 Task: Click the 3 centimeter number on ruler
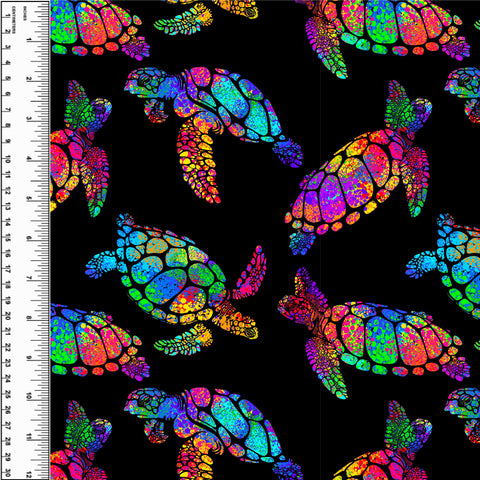[7, 47]
